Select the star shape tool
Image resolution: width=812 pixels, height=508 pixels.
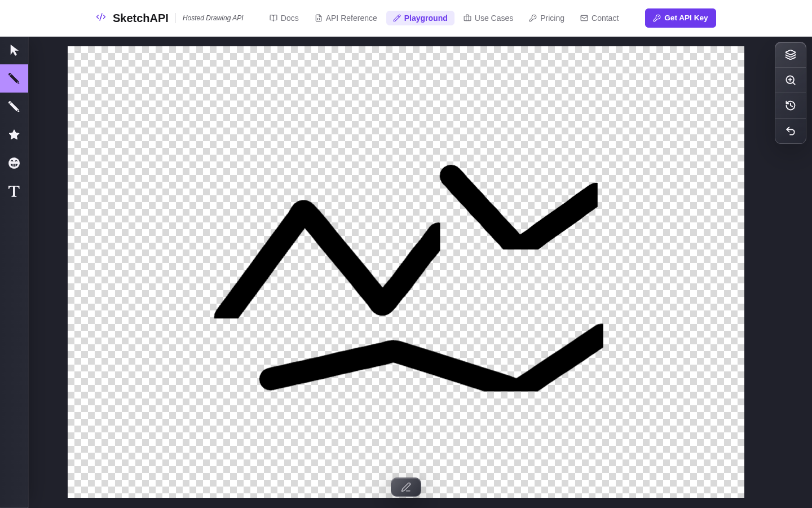14,135
